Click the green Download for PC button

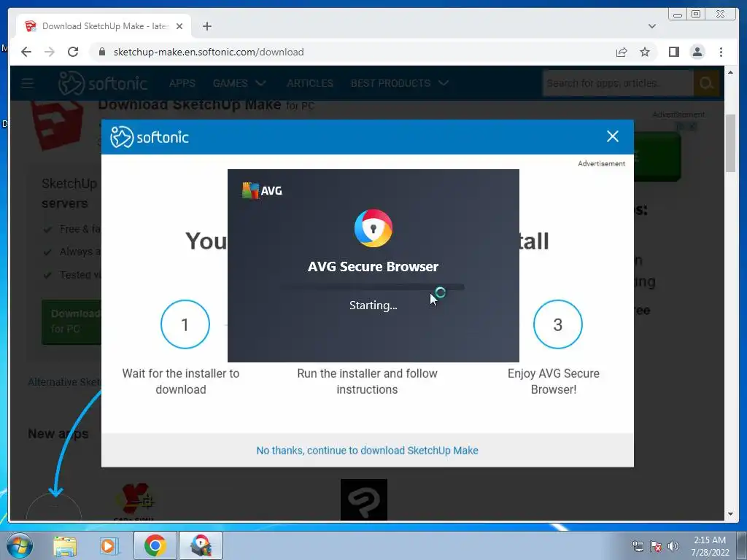click(71, 322)
